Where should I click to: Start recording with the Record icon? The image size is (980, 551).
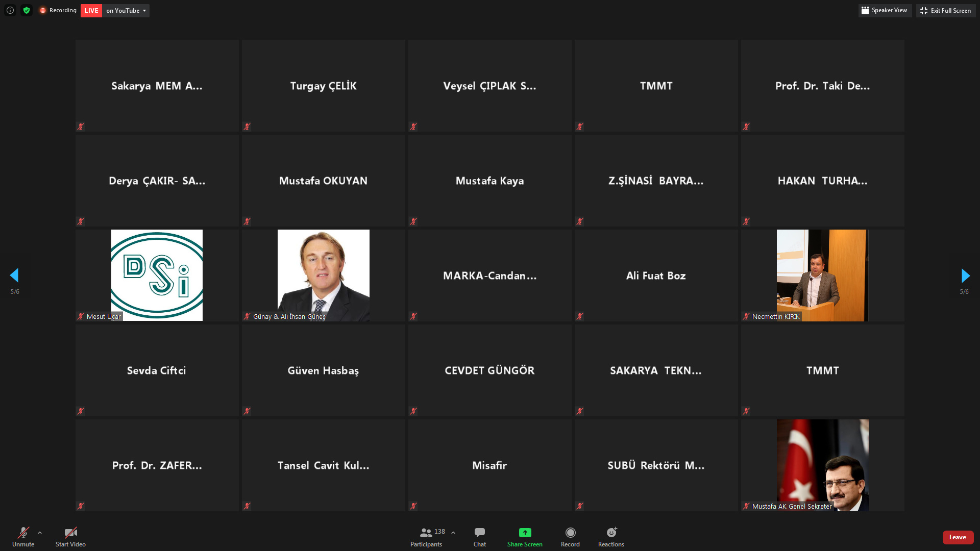click(570, 533)
